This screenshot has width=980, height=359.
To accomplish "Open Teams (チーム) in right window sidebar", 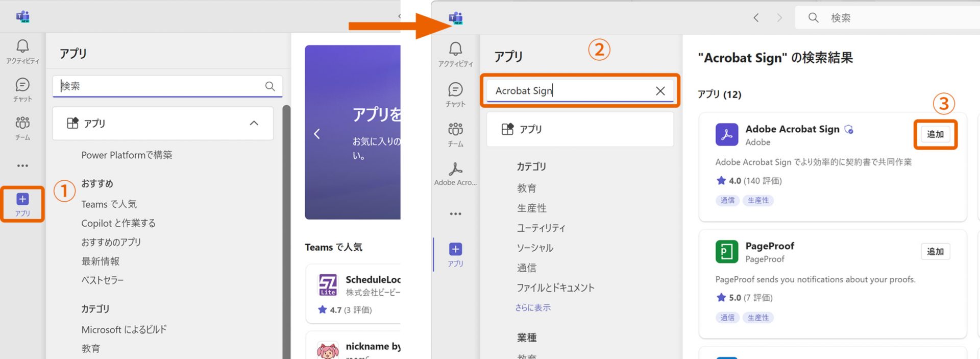I will (x=455, y=135).
